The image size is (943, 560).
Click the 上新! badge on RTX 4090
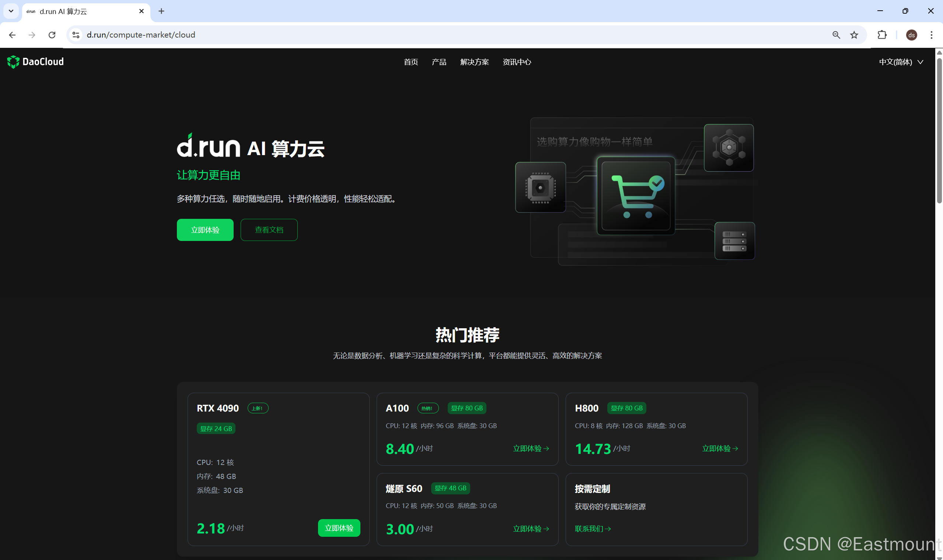[258, 408]
